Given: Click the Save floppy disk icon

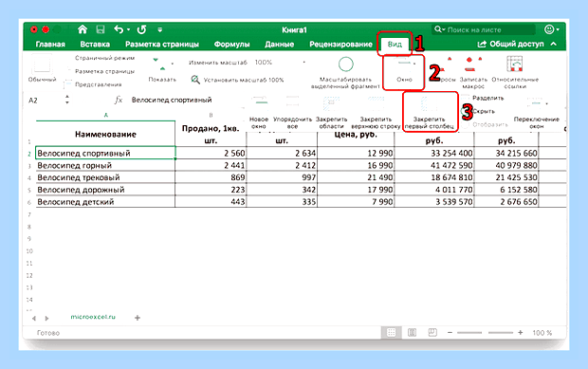Looking at the screenshot, I should point(101,29).
